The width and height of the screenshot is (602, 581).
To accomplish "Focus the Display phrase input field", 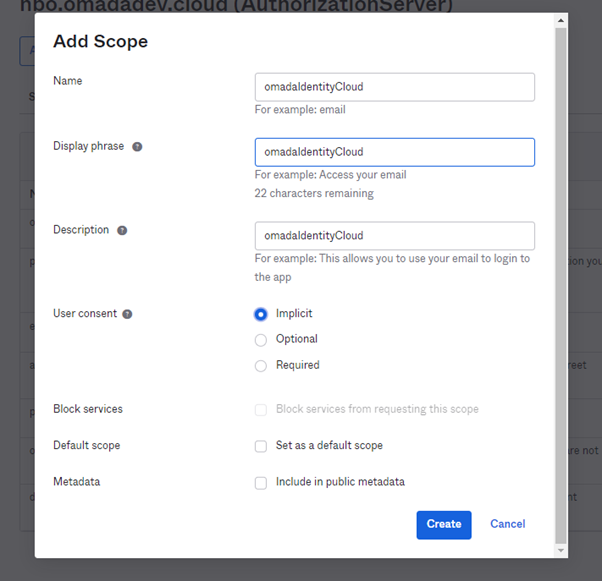I will coord(395,152).
